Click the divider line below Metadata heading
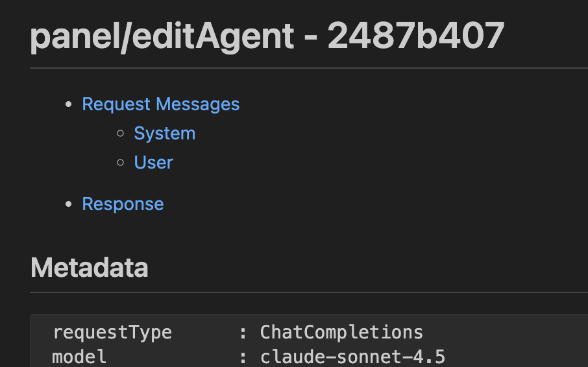The image size is (588, 367). pyautogui.click(x=309, y=292)
